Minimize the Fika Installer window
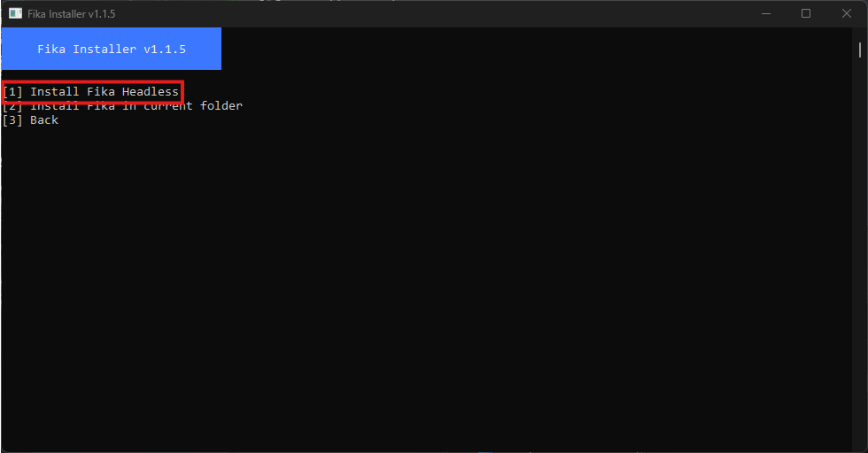The width and height of the screenshot is (868, 453). (x=765, y=13)
